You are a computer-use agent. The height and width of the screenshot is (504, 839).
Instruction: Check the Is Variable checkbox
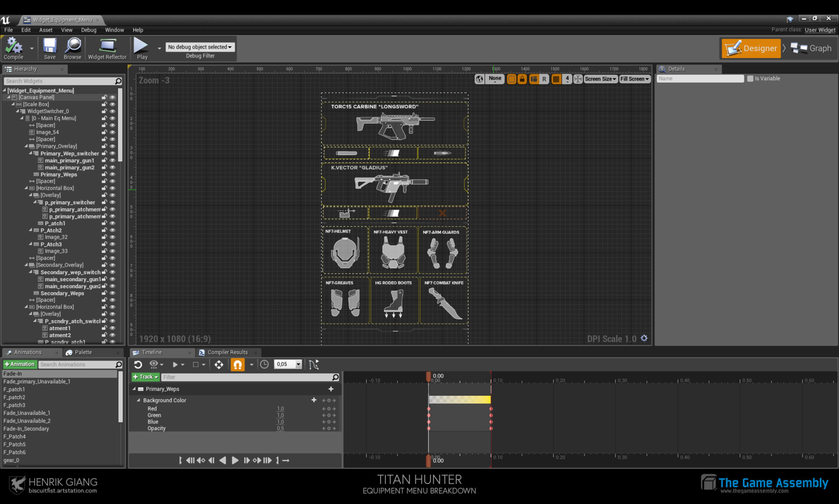pos(750,79)
